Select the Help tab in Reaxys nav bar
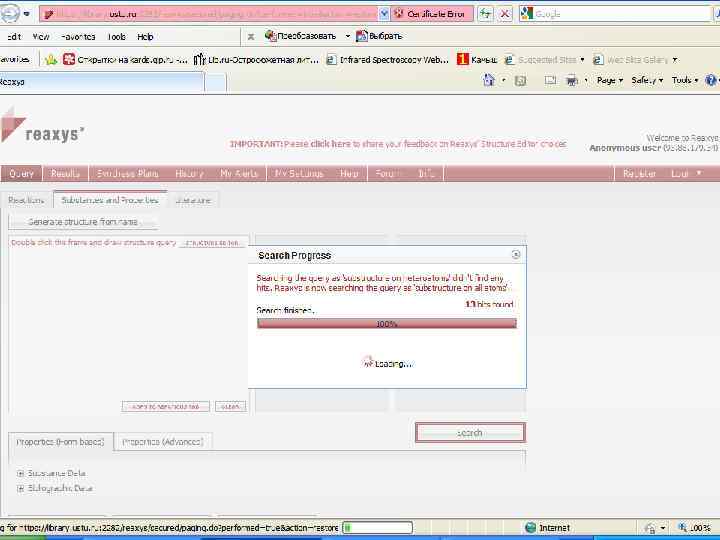 point(349,174)
